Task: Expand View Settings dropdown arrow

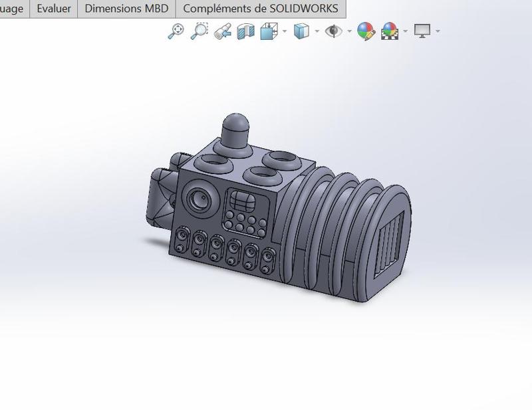Action: [438, 31]
